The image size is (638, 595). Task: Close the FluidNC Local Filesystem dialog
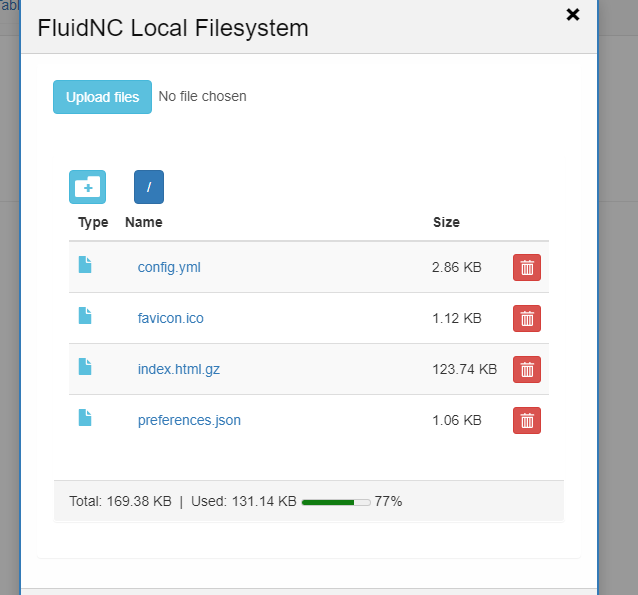tap(573, 15)
